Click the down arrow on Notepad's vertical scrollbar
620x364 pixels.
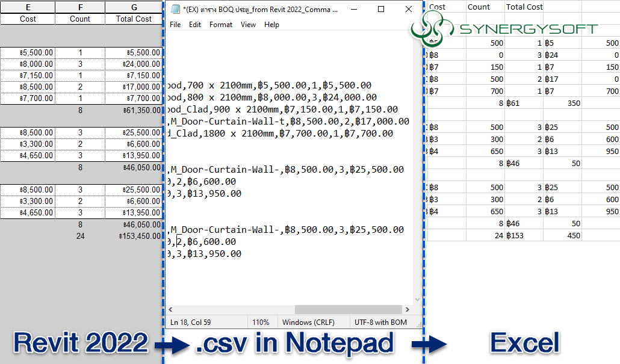click(417, 300)
